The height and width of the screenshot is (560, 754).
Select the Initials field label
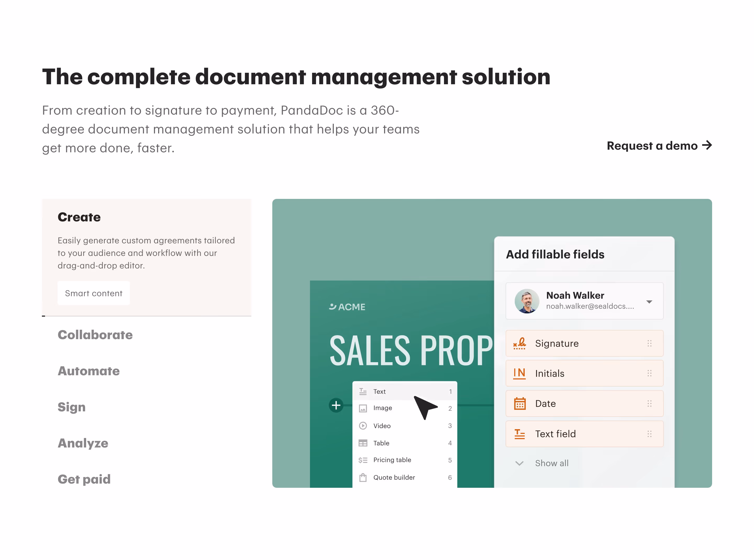550,373
